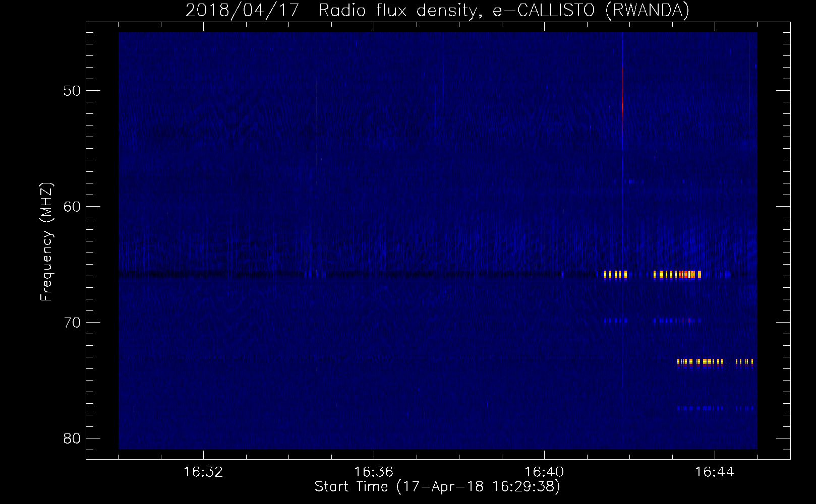Click the "Frequency (MHZ)" y-axis label
The width and height of the screenshot is (816, 504).
(46, 242)
